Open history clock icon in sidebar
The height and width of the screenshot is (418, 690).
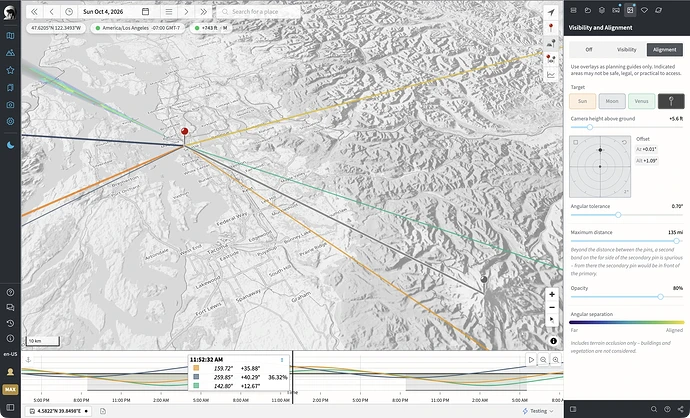[x=10, y=323]
